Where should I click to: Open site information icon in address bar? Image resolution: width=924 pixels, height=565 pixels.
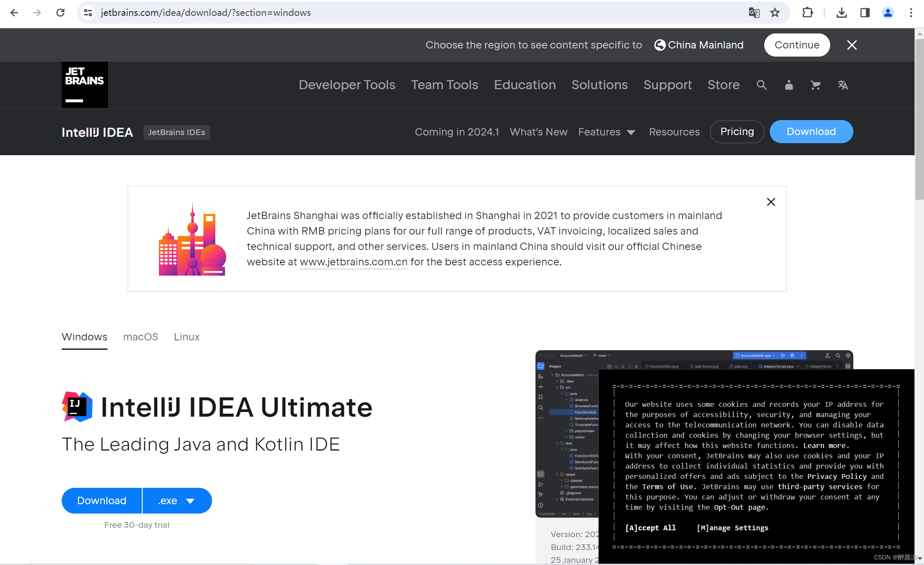click(88, 13)
